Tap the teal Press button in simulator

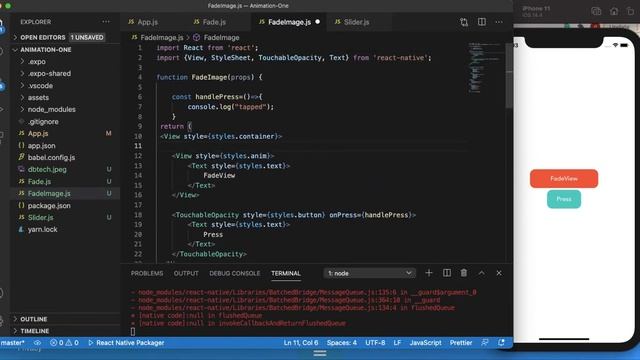564,199
